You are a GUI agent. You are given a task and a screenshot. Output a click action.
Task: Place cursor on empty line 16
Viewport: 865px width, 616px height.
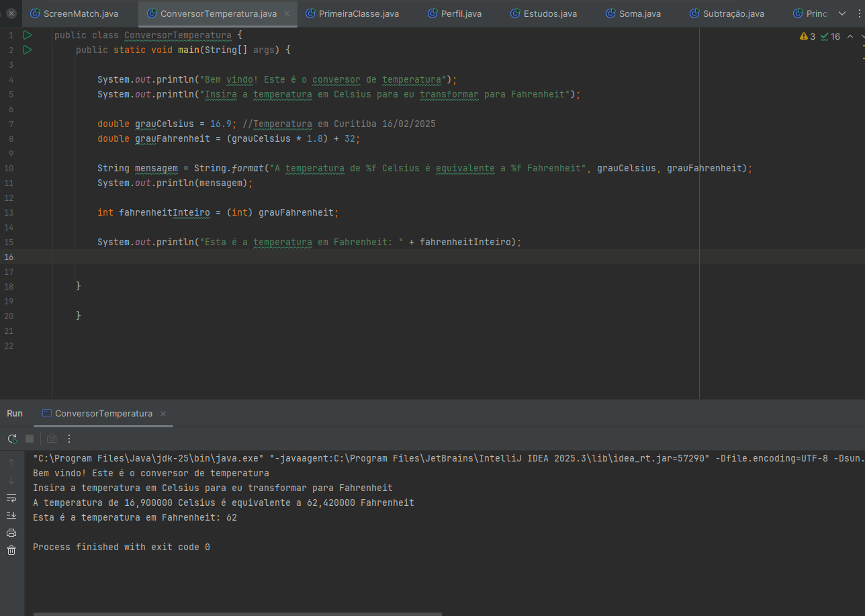pos(269,257)
